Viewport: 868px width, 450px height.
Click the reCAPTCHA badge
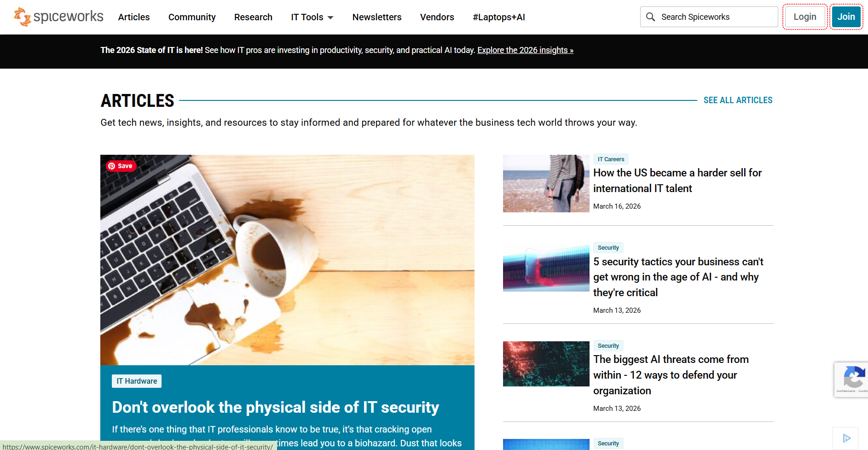852,379
